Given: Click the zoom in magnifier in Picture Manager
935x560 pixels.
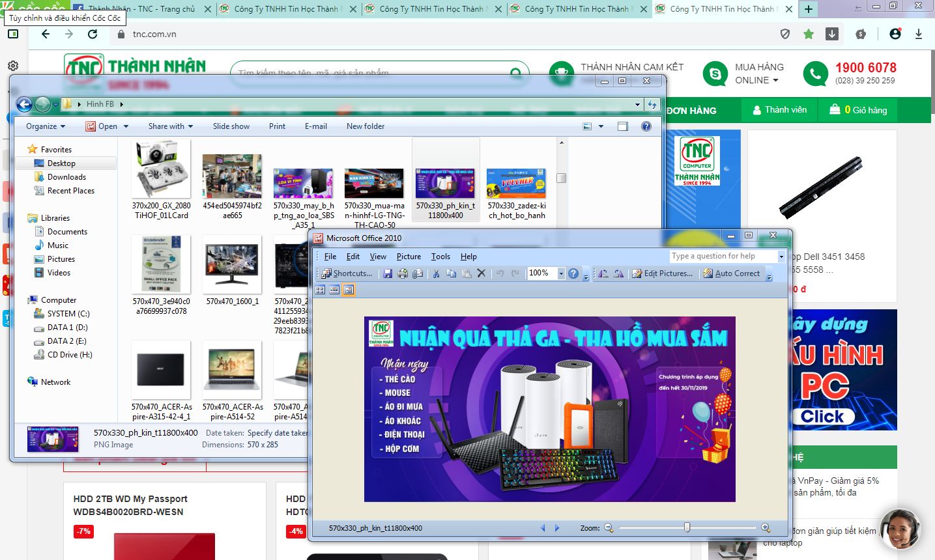Looking at the screenshot, I should [766, 528].
